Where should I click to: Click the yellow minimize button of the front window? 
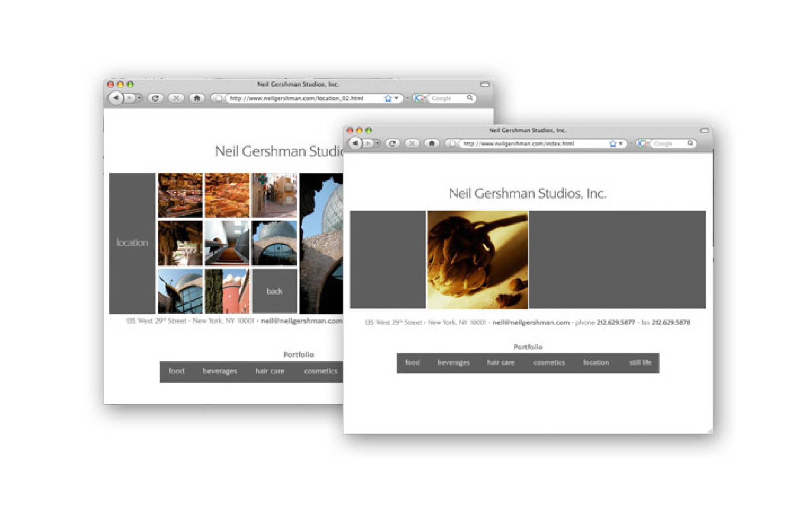pyautogui.click(x=359, y=130)
